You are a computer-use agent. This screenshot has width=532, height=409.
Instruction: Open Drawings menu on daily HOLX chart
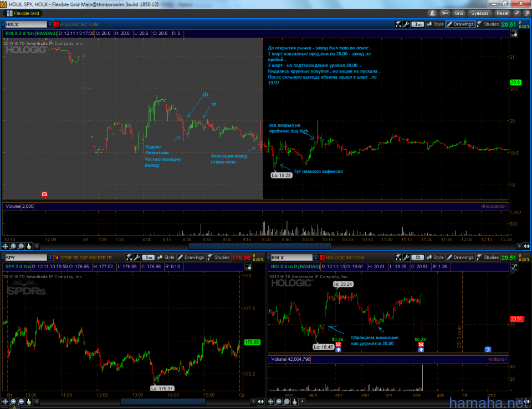(x=460, y=257)
